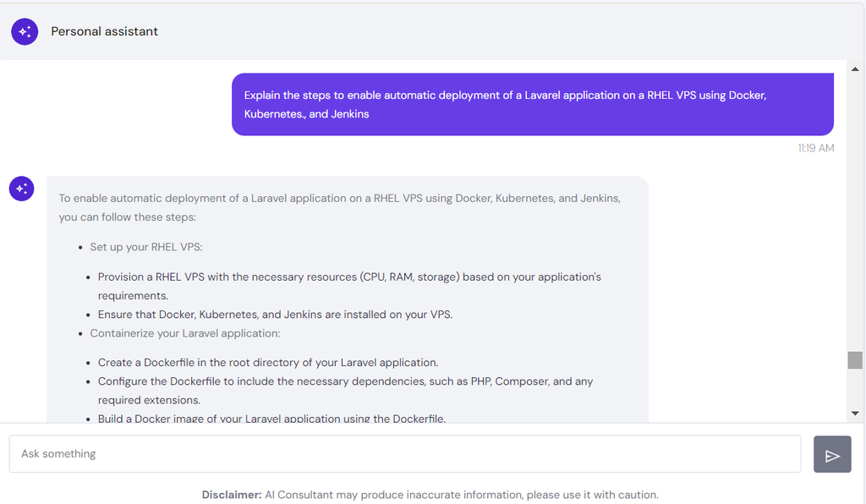
Task: Click the Personal assistant sparkle icon in header
Action: click(25, 31)
